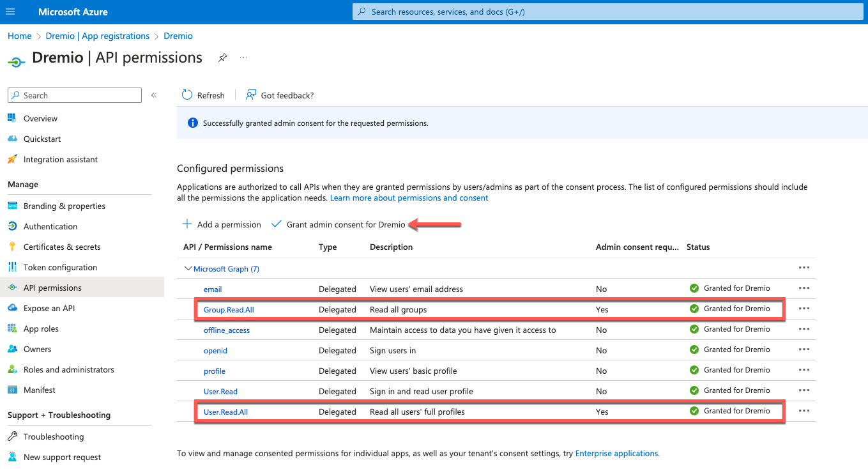Collapse the Microsoft Graph (7) permissions group
Screen dimensions: 868x469
[188, 269]
